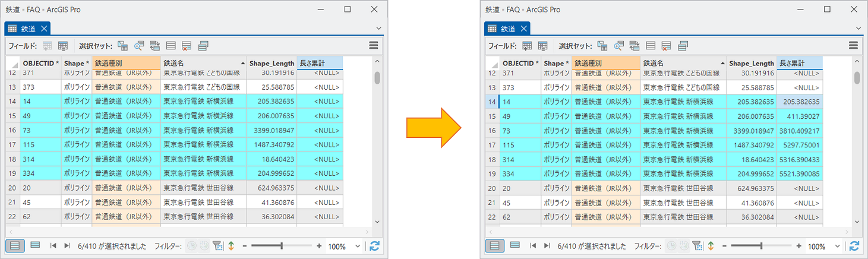
Task: Click 長さ累計 column header in right window
Action: [x=799, y=63]
